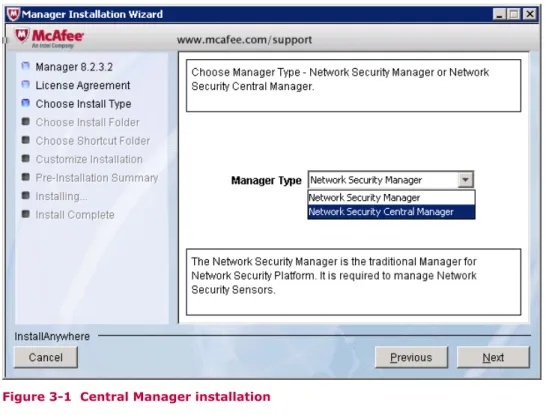Screen dimensions: 546x415
Task: Click Choose Shortcut Folder step bullet
Action: coord(25,140)
